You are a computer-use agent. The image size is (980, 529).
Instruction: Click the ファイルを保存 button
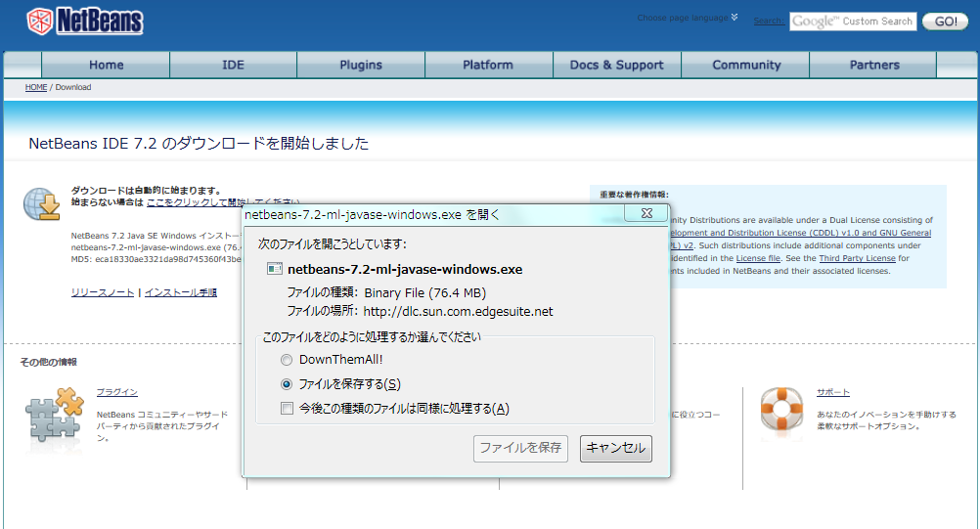click(520, 449)
